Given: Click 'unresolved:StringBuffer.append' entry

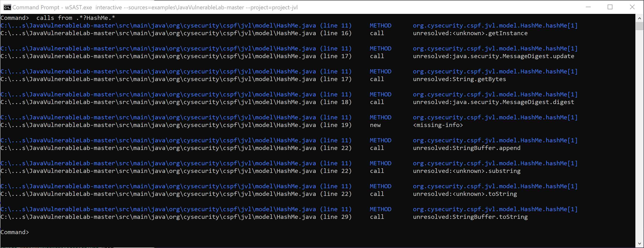Looking at the screenshot, I should click(467, 148).
